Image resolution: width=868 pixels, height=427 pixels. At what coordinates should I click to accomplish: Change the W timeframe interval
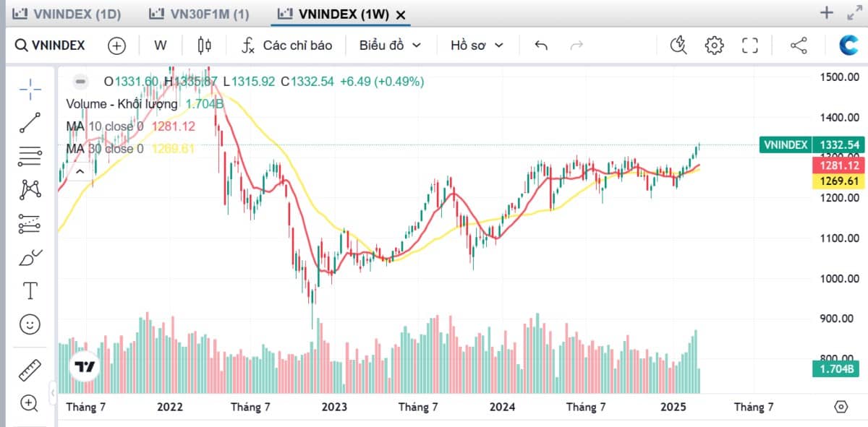161,46
